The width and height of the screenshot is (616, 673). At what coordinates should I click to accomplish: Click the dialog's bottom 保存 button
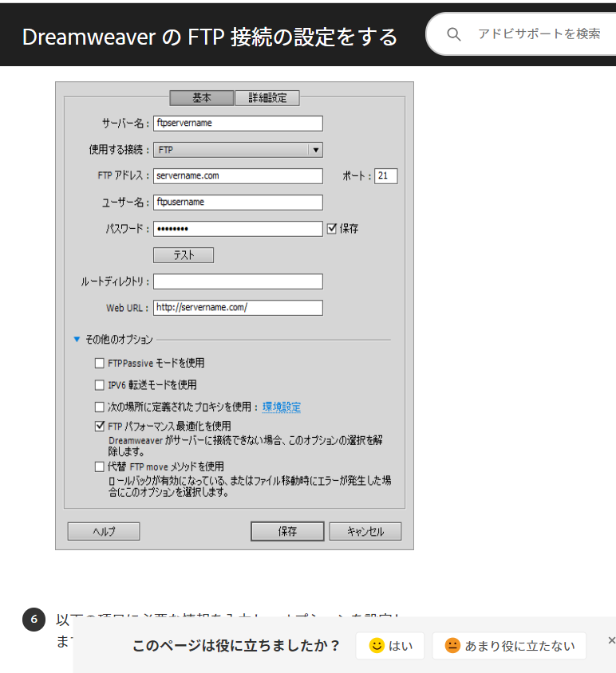tap(287, 531)
